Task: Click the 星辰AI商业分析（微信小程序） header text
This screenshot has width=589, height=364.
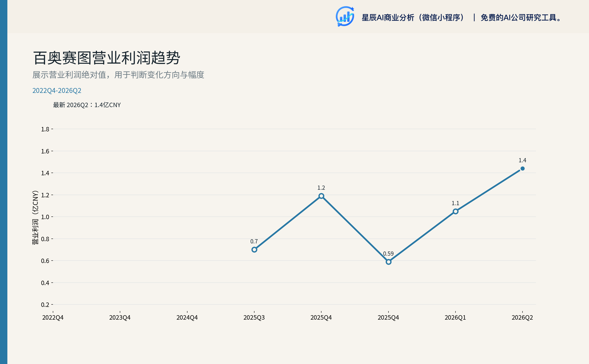Action: (413, 18)
